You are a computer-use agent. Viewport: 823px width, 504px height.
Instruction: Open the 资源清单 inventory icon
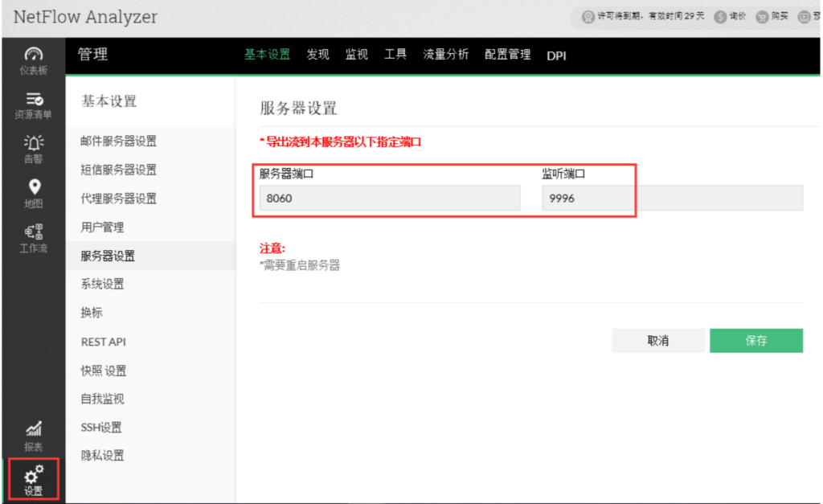pos(34,105)
